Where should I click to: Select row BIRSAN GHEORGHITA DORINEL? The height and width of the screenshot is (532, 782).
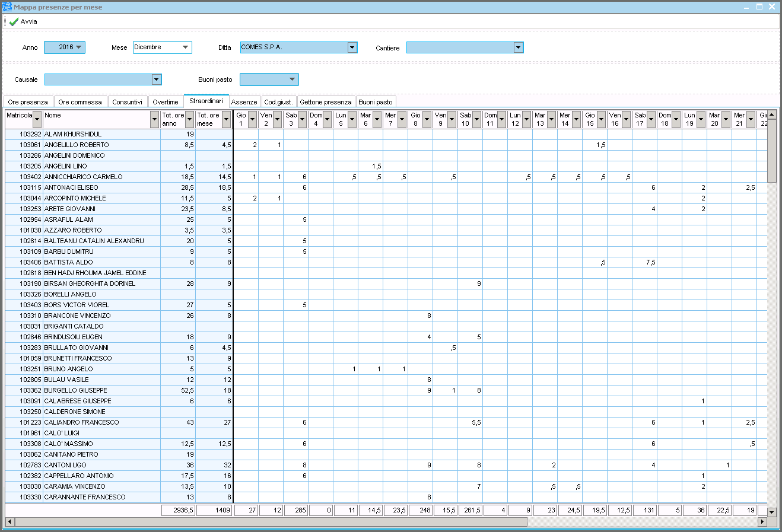tap(386, 283)
